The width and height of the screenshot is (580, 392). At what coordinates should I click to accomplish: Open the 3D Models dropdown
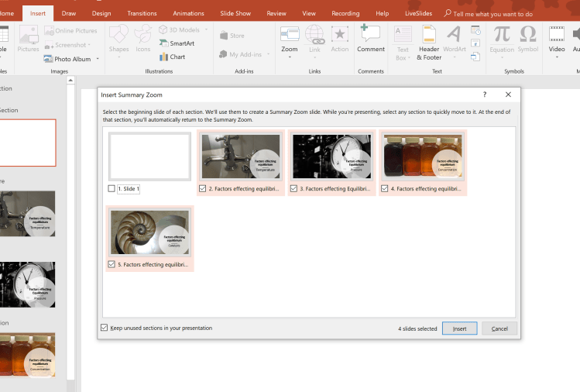[x=207, y=29]
